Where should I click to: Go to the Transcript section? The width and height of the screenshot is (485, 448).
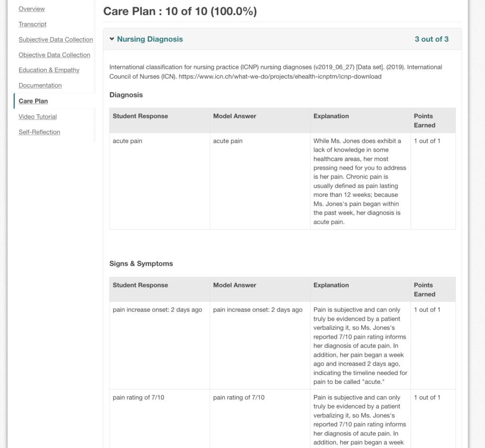click(x=33, y=24)
